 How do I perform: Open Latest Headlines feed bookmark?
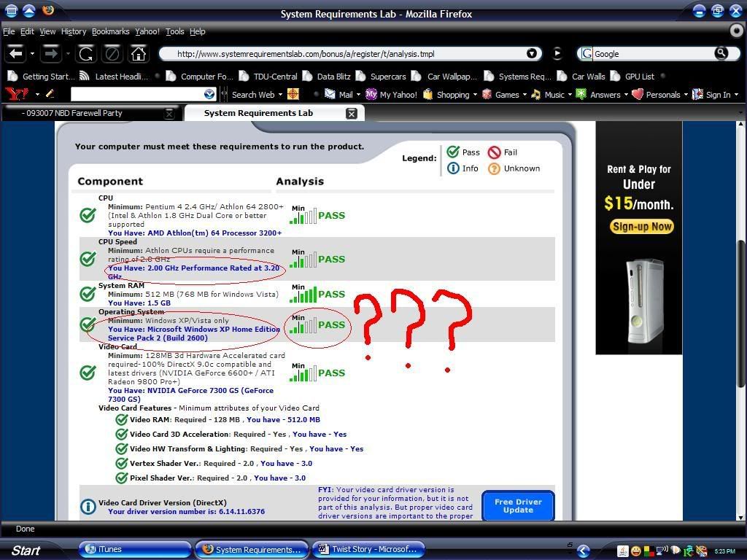(115, 76)
